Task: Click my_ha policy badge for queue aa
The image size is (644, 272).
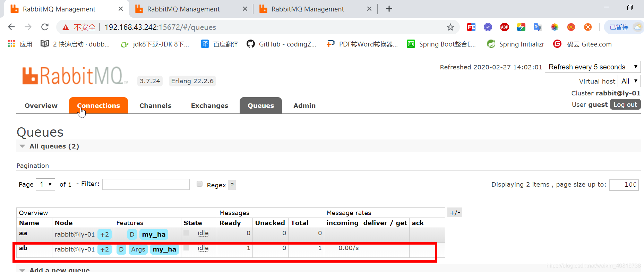Action: [x=154, y=235]
